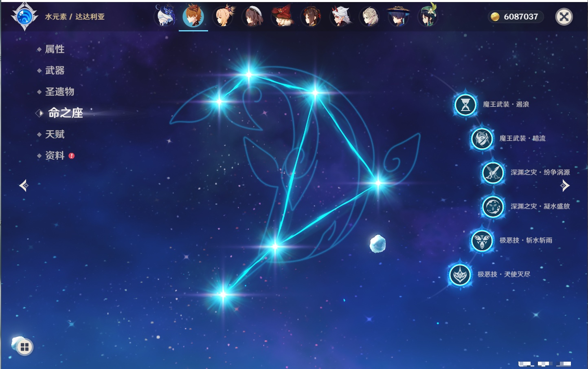Go to the previous character with left arrow

point(24,186)
